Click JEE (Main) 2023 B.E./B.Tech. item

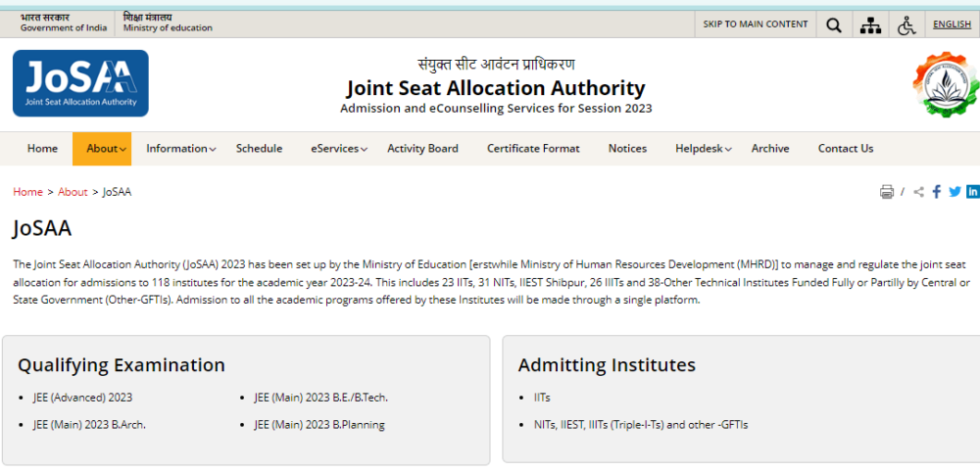click(x=320, y=398)
